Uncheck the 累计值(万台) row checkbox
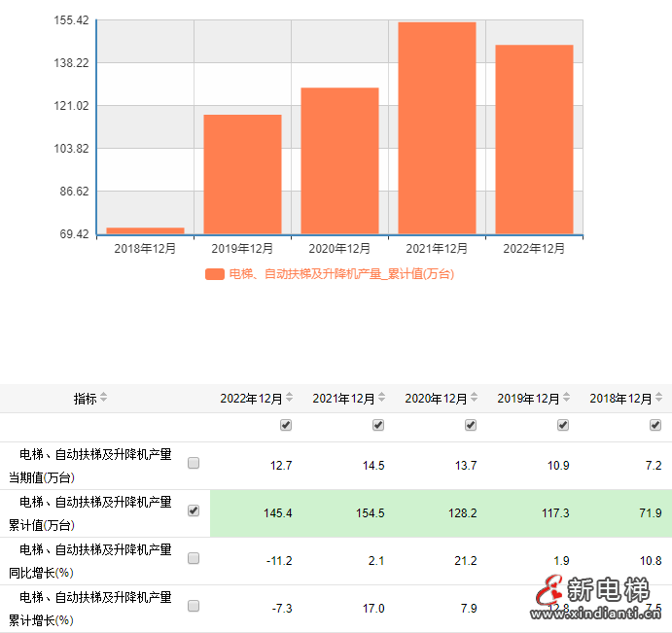The width and height of the screenshot is (672, 633). (194, 510)
